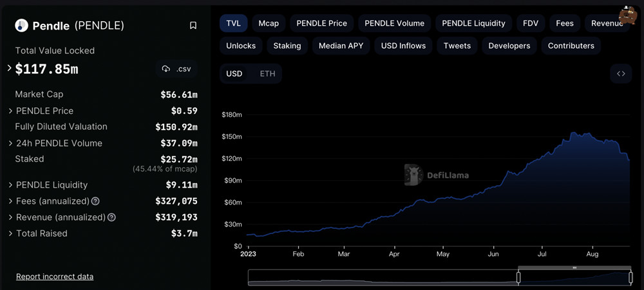644x290 pixels.
Task: Enable the PENDLE Price chart metric
Action: coord(321,23)
